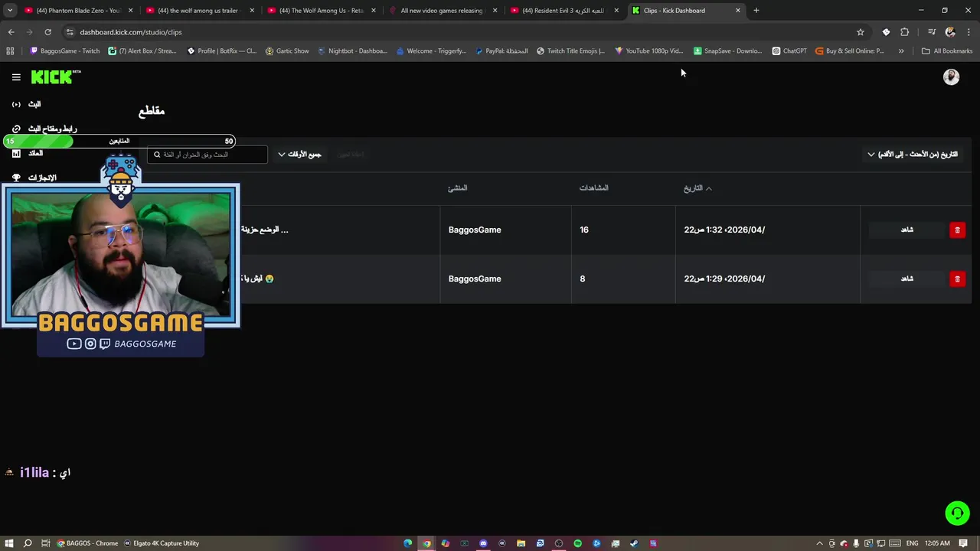Open the green support chat bubble
The image size is (980, 551).
pyautogui.click(x=957, y=513)
